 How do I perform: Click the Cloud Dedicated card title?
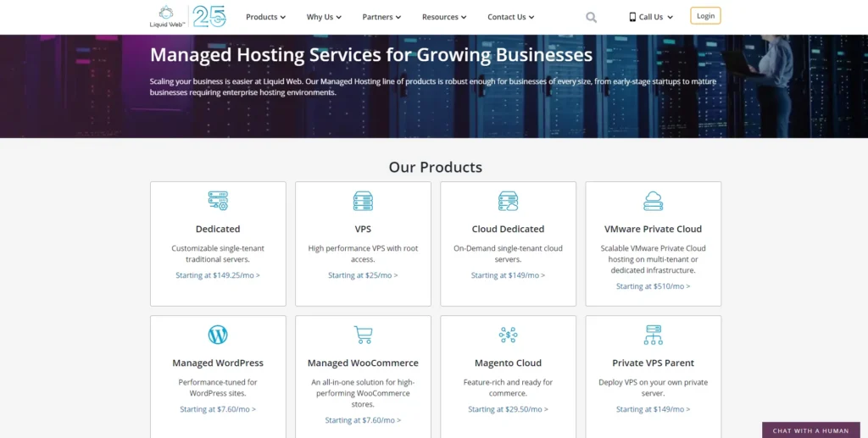[x=508, y=229]
